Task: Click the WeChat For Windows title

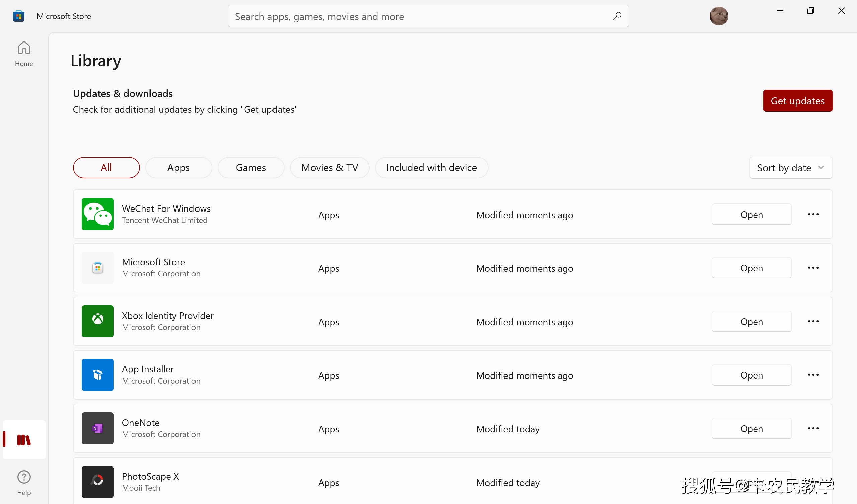Action: (x=166, y=208)
